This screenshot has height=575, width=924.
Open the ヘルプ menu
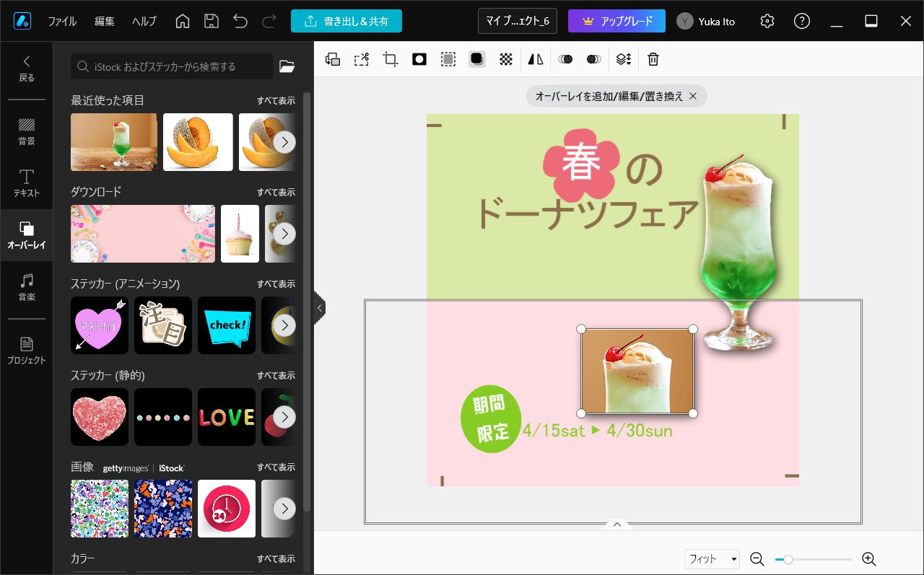pyautogui.click(x=144, y=21)
